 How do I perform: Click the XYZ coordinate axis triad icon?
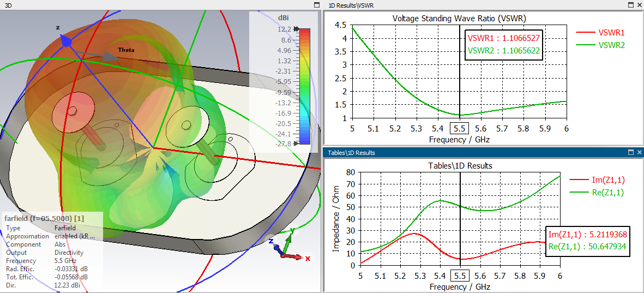[x=289, y=247]
